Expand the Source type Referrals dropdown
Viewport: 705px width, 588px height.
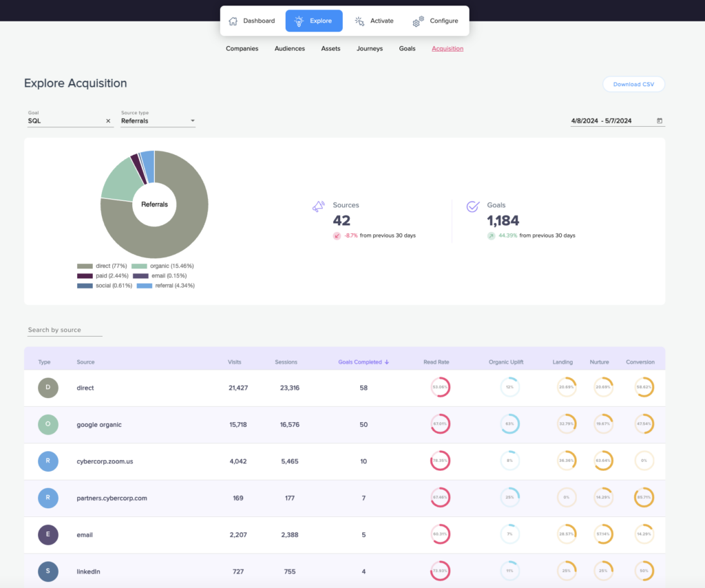(x=158, y=120)
